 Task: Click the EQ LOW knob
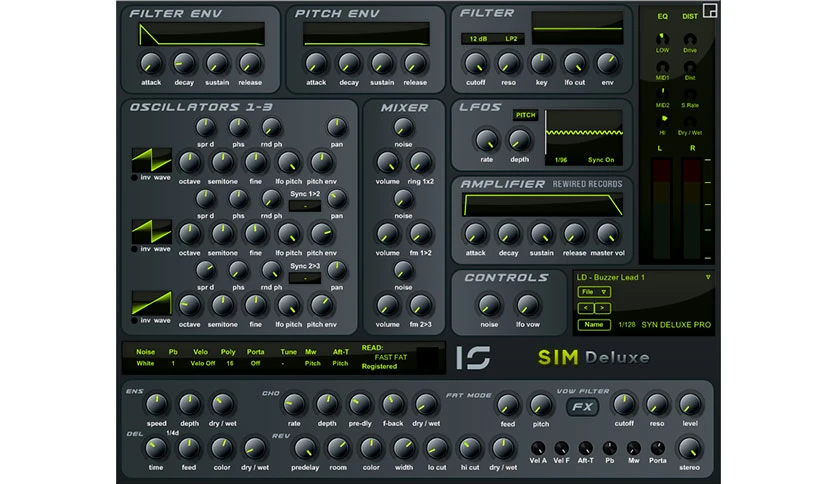click(662, 39)
